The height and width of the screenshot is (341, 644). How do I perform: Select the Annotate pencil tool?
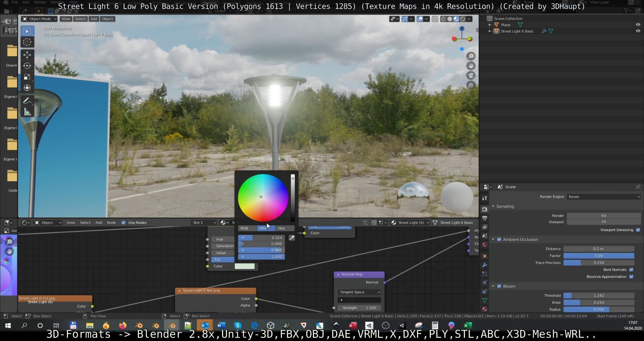(x=27, y=101)
